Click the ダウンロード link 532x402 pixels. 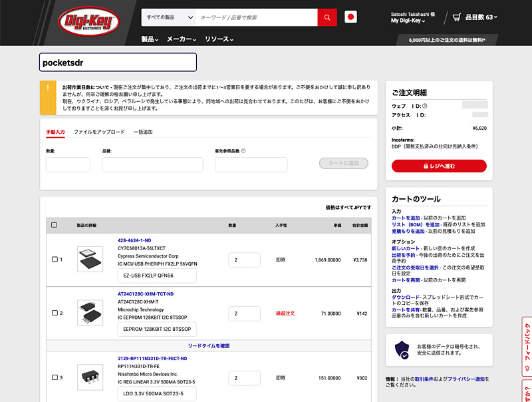click(x=406, y=297)
